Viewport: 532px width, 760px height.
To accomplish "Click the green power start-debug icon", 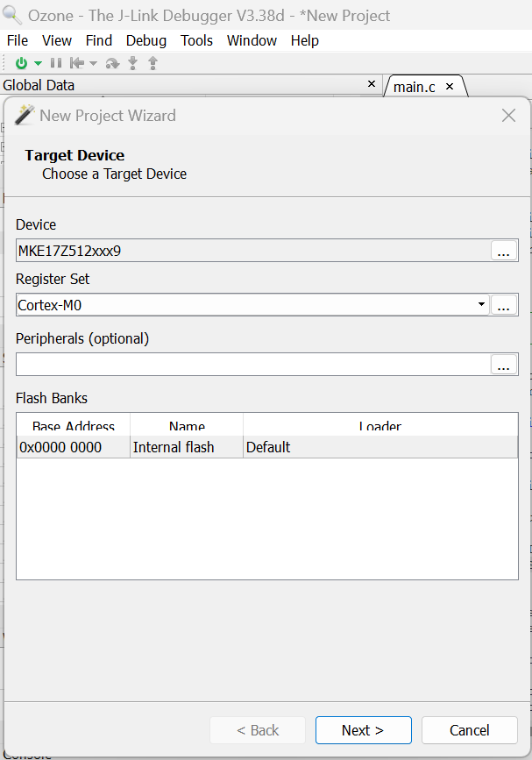I will tap(22, 63).
